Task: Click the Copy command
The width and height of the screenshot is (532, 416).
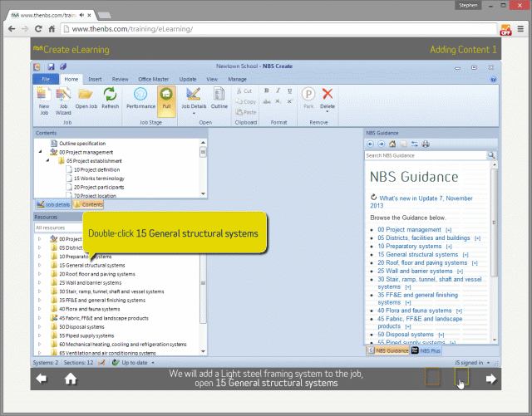Action: [246, 101]
